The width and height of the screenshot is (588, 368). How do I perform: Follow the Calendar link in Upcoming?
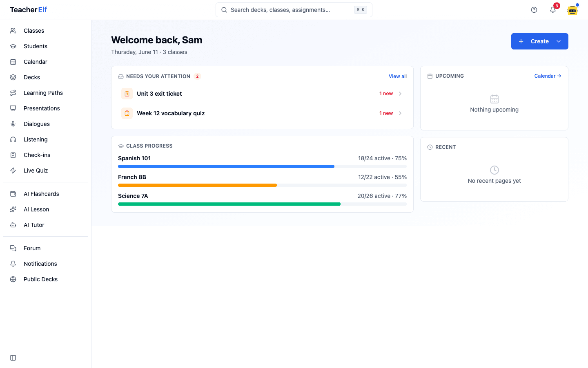coord(548,76)
